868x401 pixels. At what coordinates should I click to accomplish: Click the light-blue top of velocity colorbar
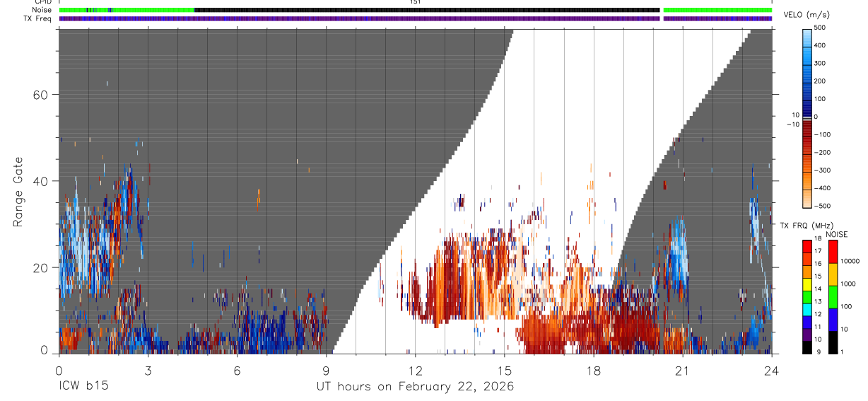pyautogui.click(x=807, y=37)
